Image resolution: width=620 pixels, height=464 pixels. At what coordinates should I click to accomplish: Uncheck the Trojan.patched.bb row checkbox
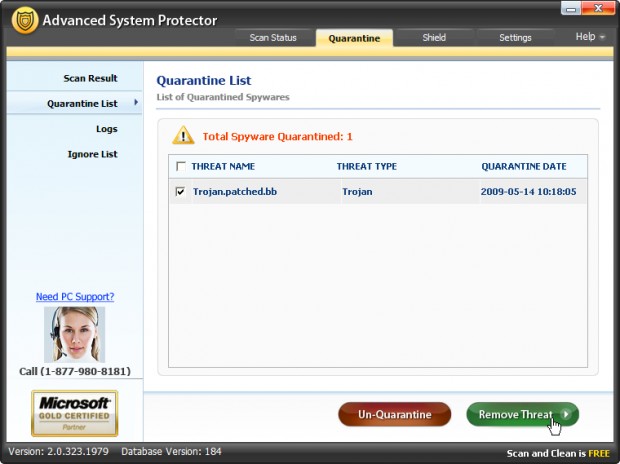(x=181, y=191)
